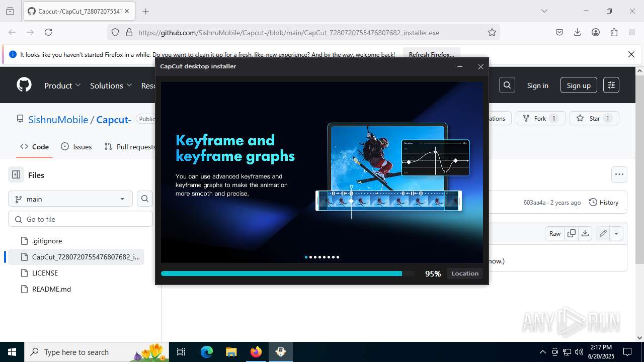Open Firefox account icon
The image size is (644, 362).
tap(596, 32)
